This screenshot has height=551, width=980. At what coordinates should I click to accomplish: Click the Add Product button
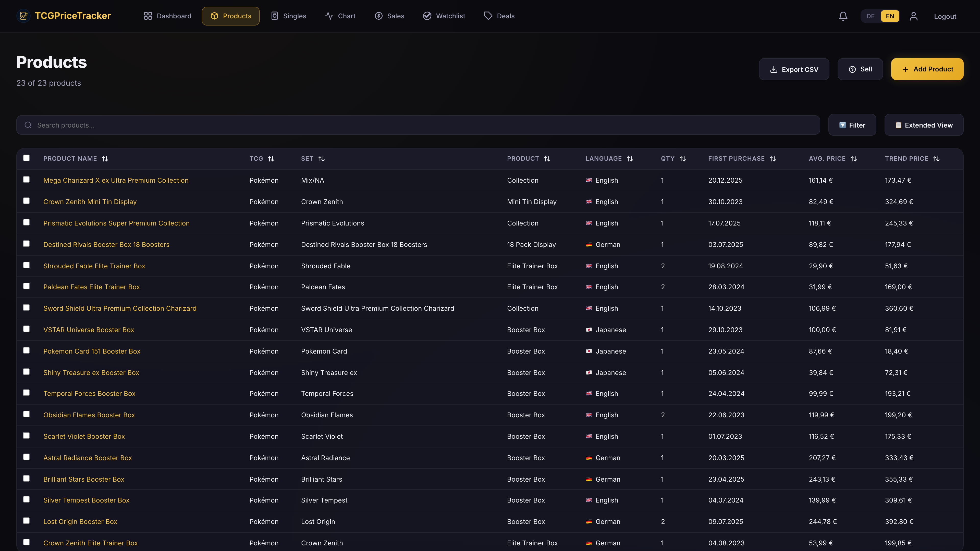927,69
